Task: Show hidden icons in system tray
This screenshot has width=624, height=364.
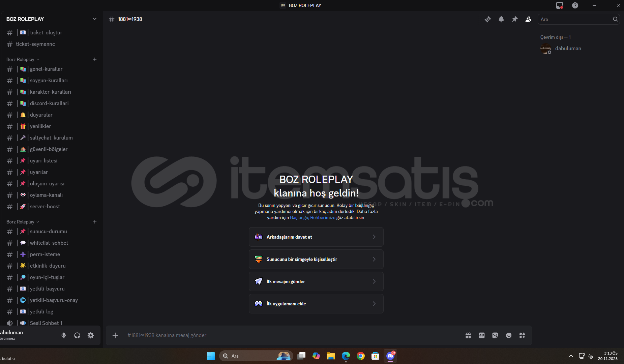Action: [x=571, y=356]
